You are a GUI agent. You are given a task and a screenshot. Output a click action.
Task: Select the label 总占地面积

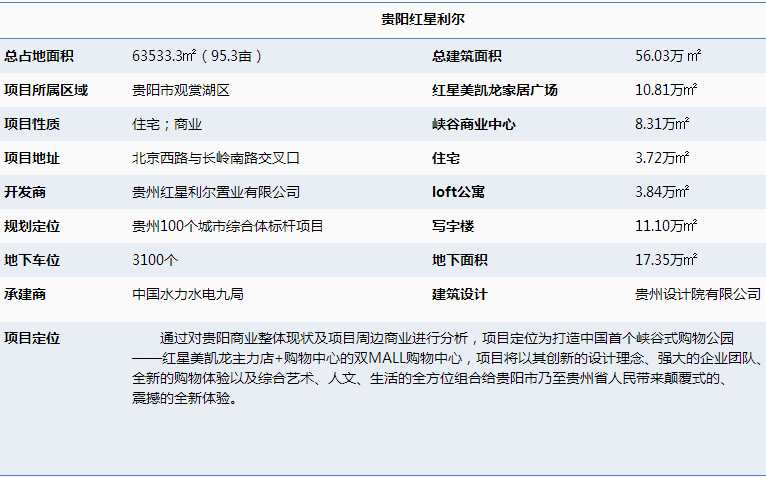(39, 56)
